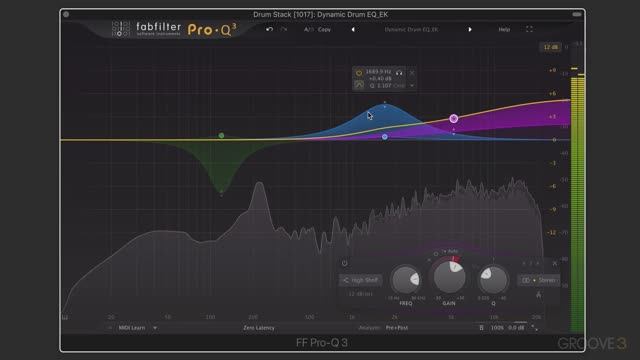
Task: Toggle the band bypass power button in panel
Action: (x=344, y=263)
